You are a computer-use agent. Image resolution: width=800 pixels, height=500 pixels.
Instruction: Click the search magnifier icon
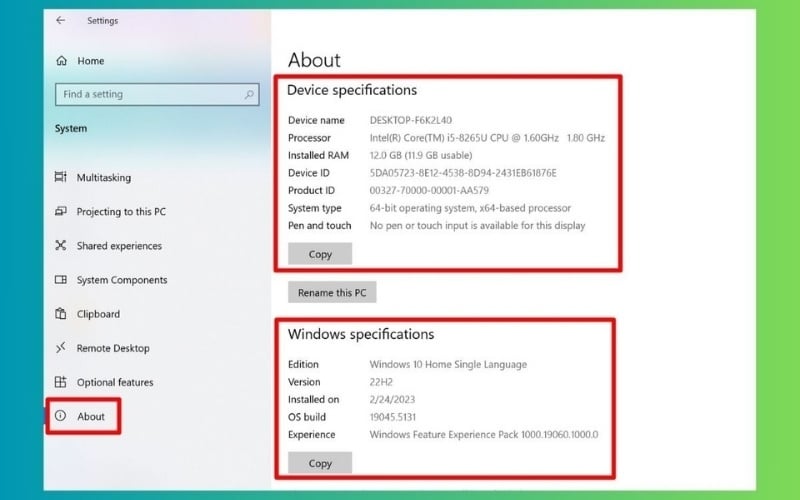[249, 94]
